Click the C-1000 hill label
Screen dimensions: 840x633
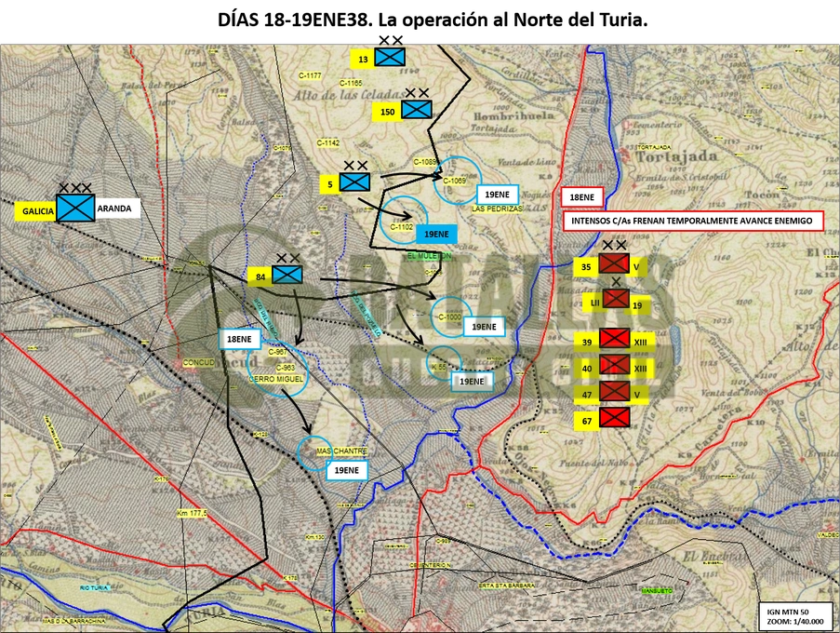[x=449, y=316]
